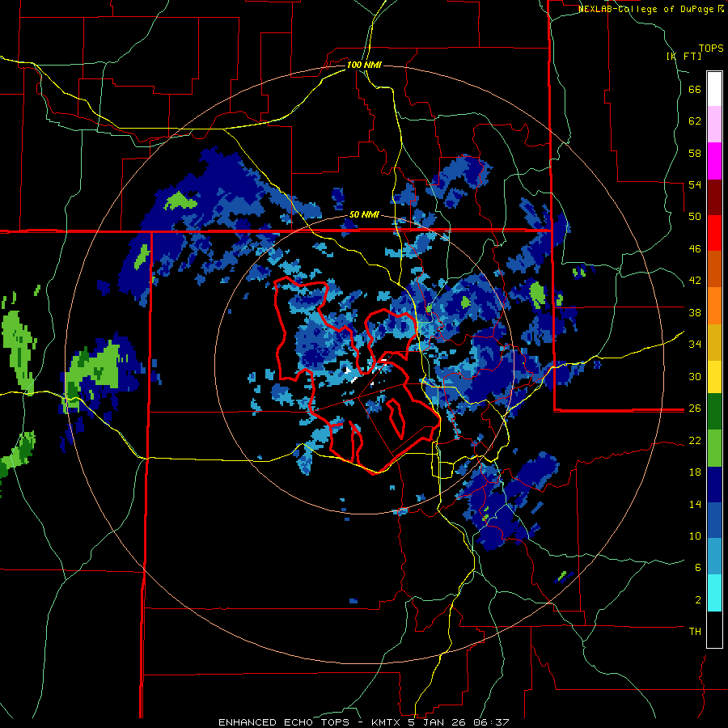
Task: Select the 10 legend value
Action: coord(695,535)
